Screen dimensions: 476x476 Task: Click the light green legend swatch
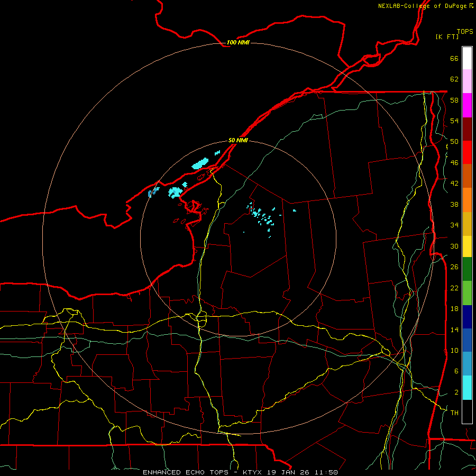(467, 293)
